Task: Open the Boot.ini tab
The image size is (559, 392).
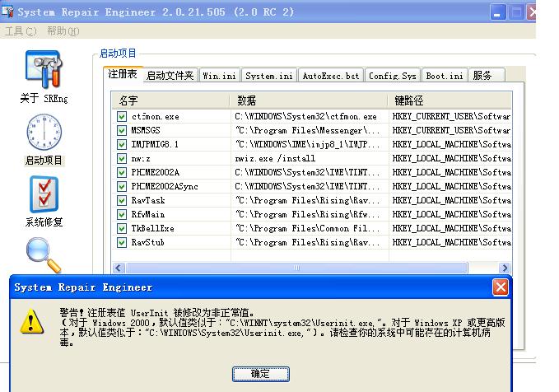Action: (445, 75)
